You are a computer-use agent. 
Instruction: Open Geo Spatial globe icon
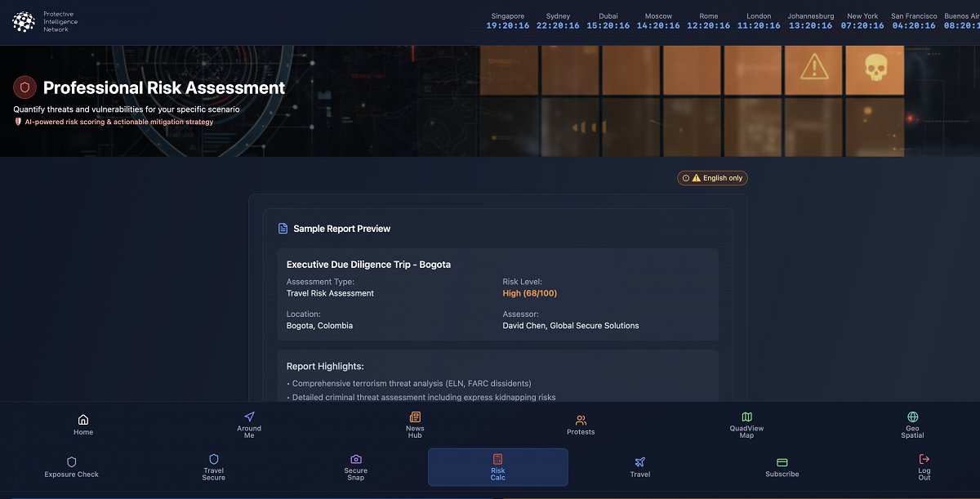912,417
